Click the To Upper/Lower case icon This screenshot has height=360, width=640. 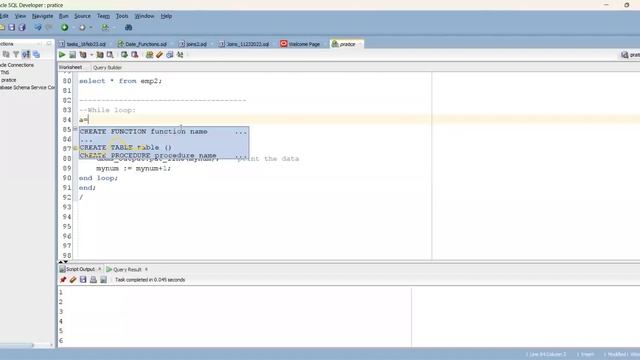coord(180,55)
